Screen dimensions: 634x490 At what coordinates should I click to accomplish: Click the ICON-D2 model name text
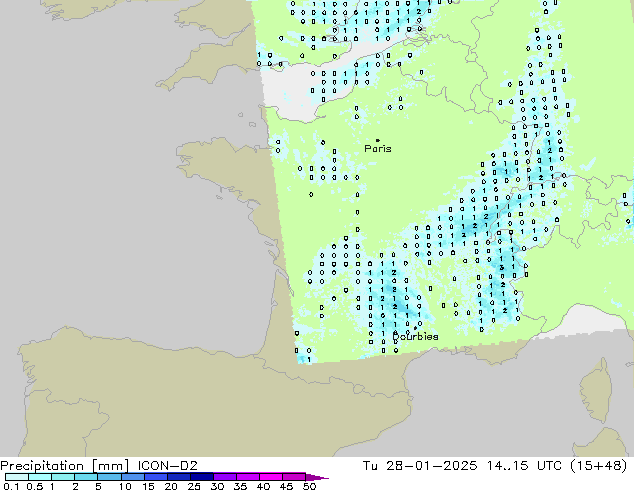tap(167, 466)
